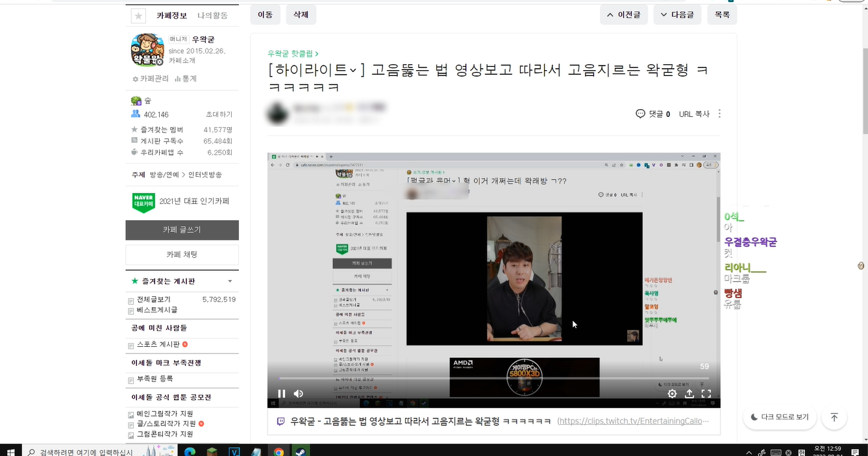
Task: Open Google Chrome from the taskbar
Action: point(279,451)
